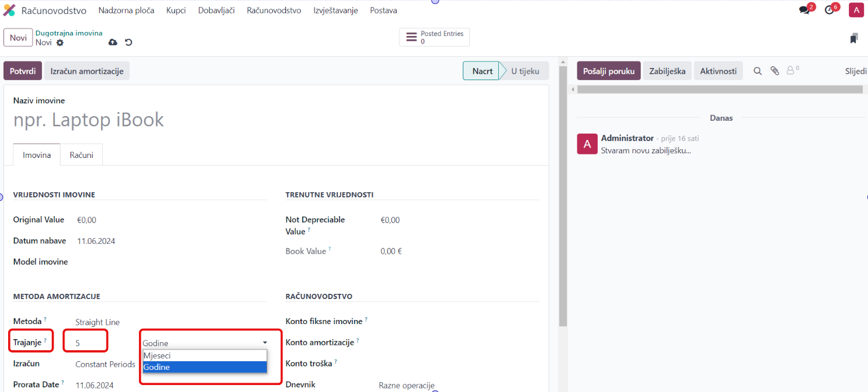
Task: Click the gear icon next to Novi
Action: point(60,43)
